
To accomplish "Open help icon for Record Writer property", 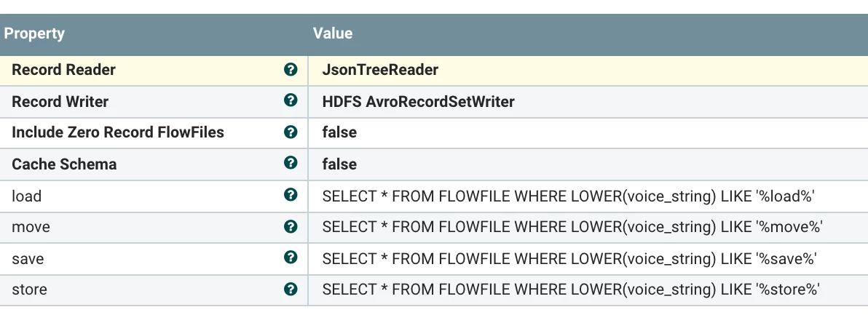I will 290,100.
